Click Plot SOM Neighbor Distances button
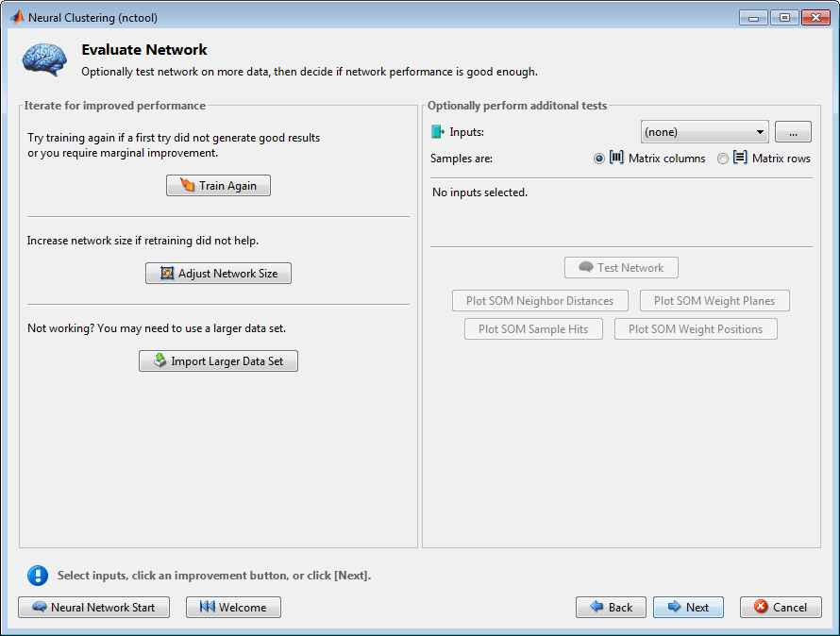Image resolution: width=840 pixels, height=636 pixels. pos(540,301)
